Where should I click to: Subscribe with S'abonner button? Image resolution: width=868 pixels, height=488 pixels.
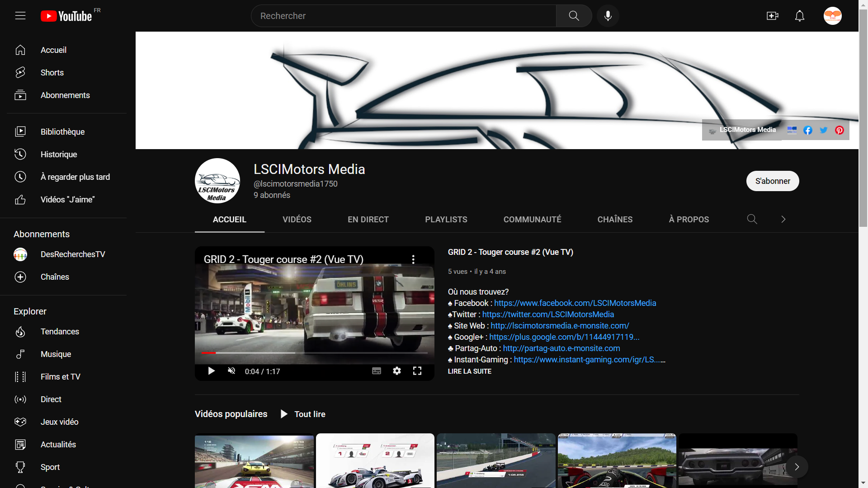(x=773, y=181)
